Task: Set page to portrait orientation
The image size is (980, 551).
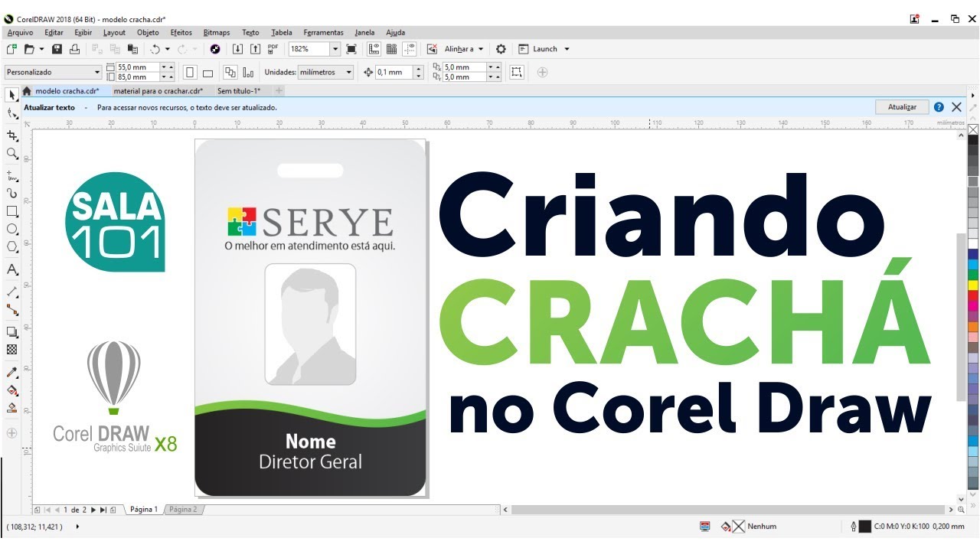Action: point(190,72)
